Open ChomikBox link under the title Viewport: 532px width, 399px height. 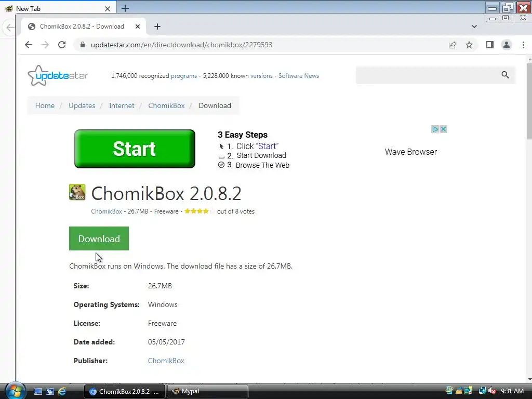coord(106,211)
